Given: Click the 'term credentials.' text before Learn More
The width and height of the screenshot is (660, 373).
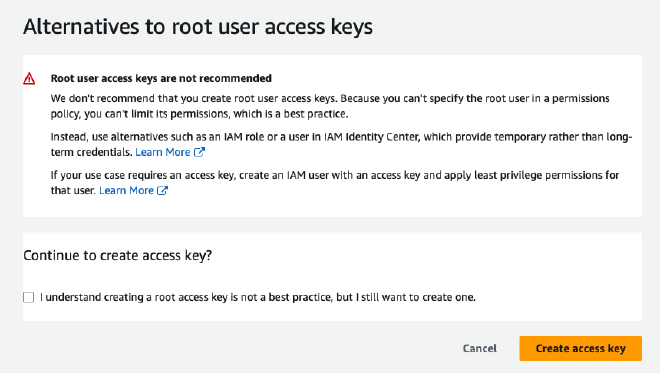Looking at the screenshot, I should coord(91,152).
